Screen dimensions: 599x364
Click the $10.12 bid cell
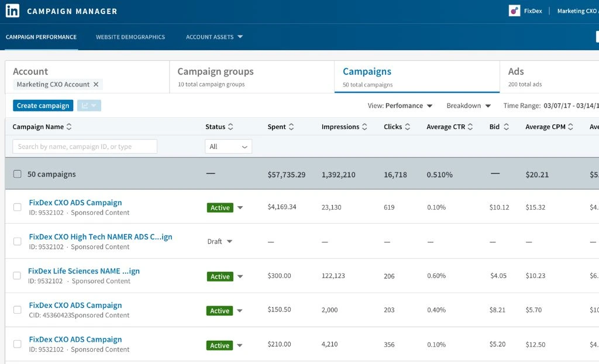coord(500,207)
